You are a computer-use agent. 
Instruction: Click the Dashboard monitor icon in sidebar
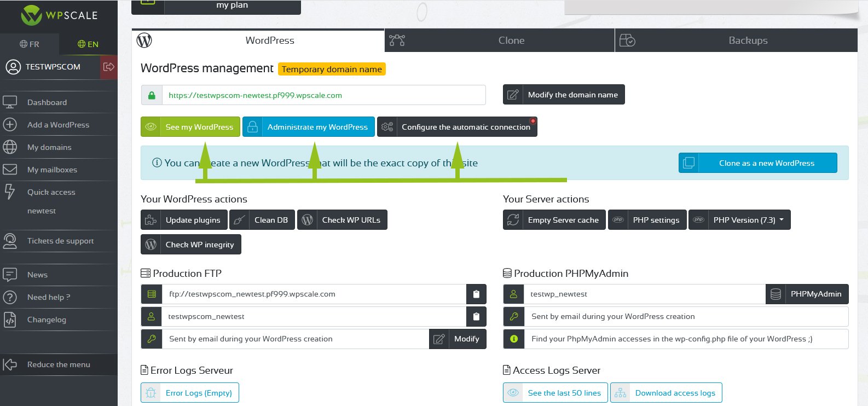[x=10, y=102]
